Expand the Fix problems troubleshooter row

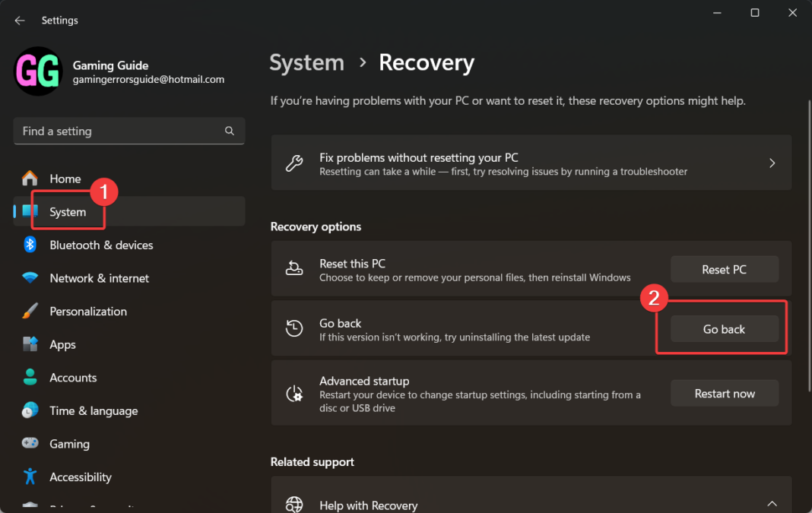[x=772, y=162]
